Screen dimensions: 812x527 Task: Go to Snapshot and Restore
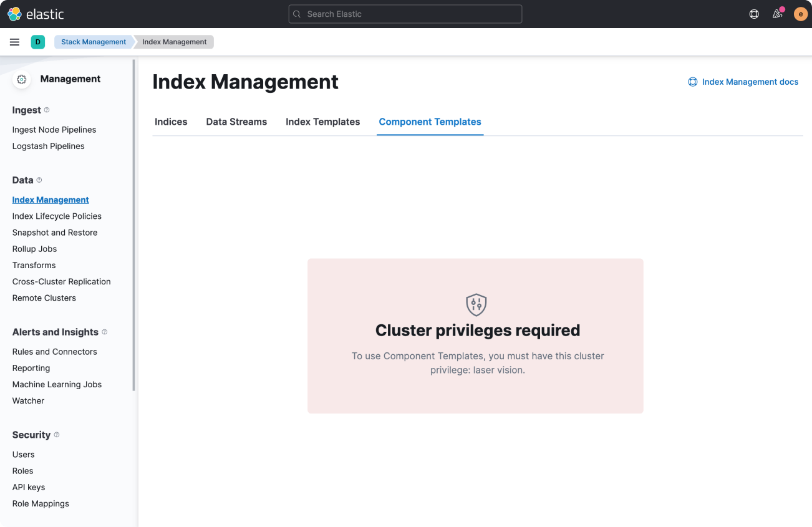coord(55,232)
